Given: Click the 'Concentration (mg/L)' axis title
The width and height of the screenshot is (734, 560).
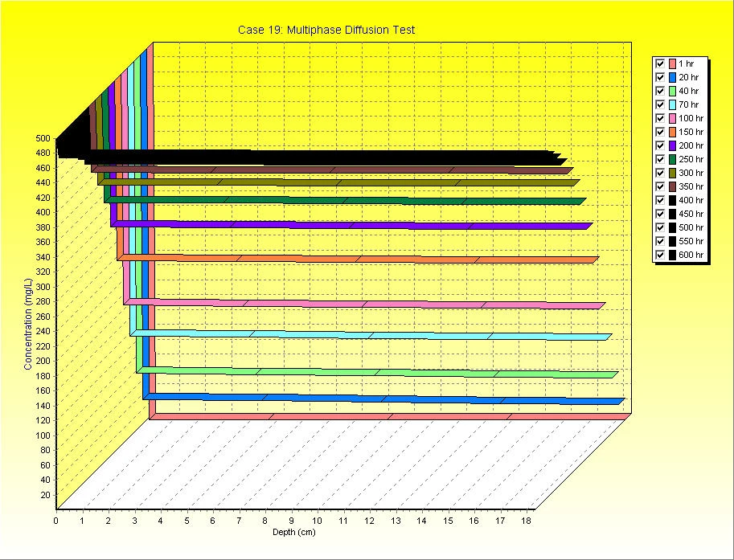Looking at the screenshot, I should [x=28, y=325].
